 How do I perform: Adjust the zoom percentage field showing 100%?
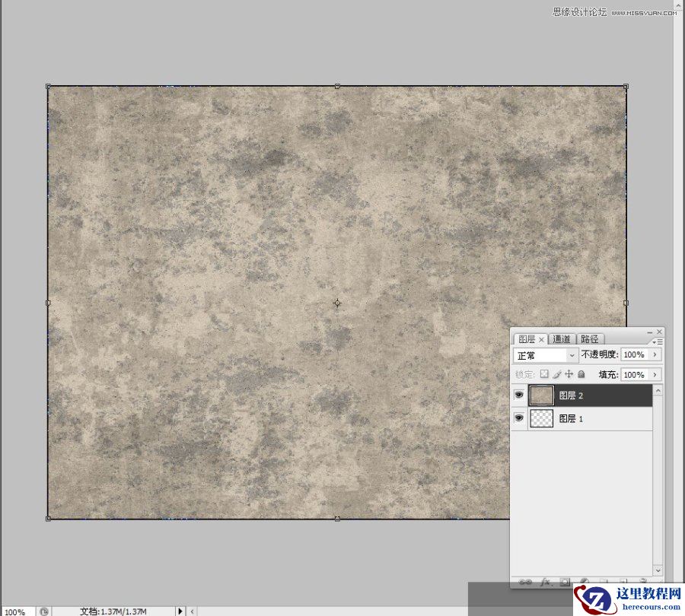pos(15,611)
